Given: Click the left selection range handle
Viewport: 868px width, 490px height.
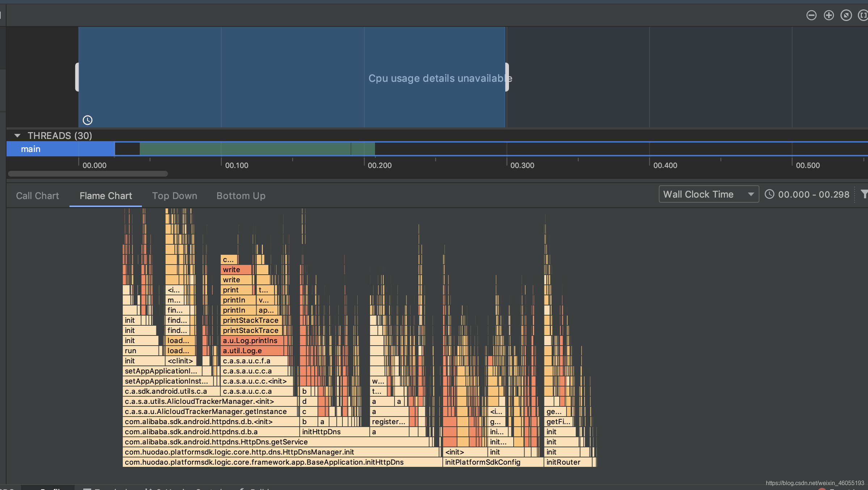Looking at the screenshot, I should tap(77, 77).
